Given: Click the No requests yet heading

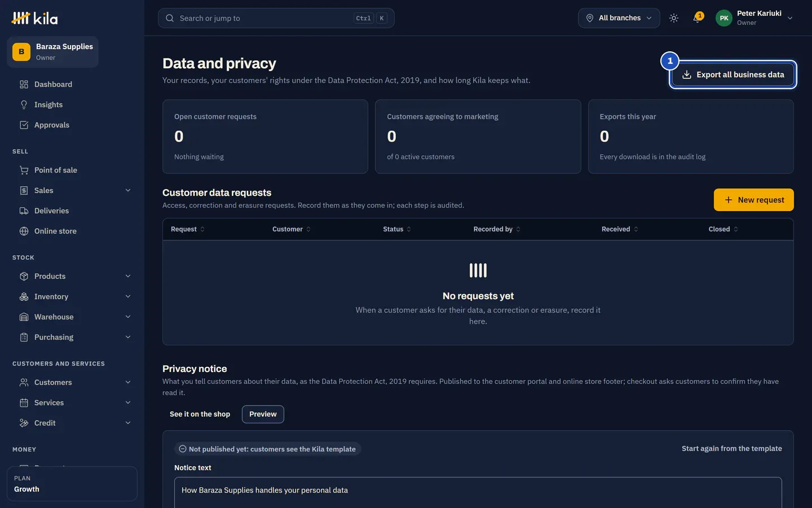Looking at the screenshot, I should (x=478, y=296).
